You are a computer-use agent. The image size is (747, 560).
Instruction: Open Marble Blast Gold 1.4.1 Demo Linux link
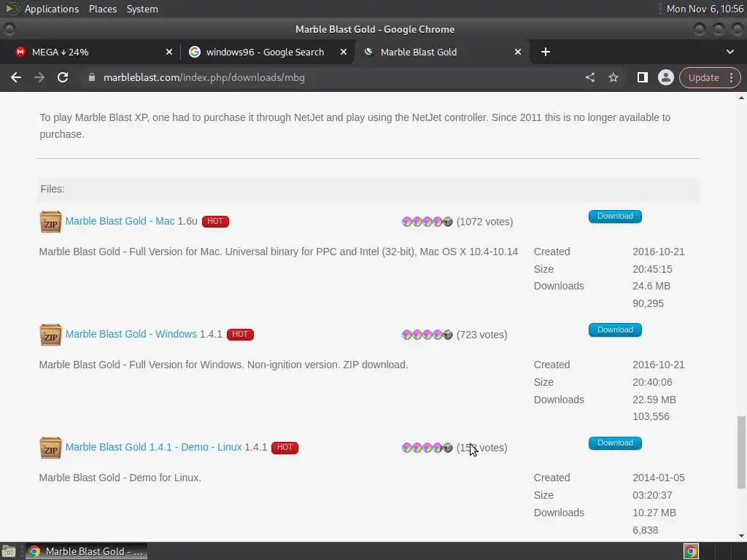tap(153, 447)
